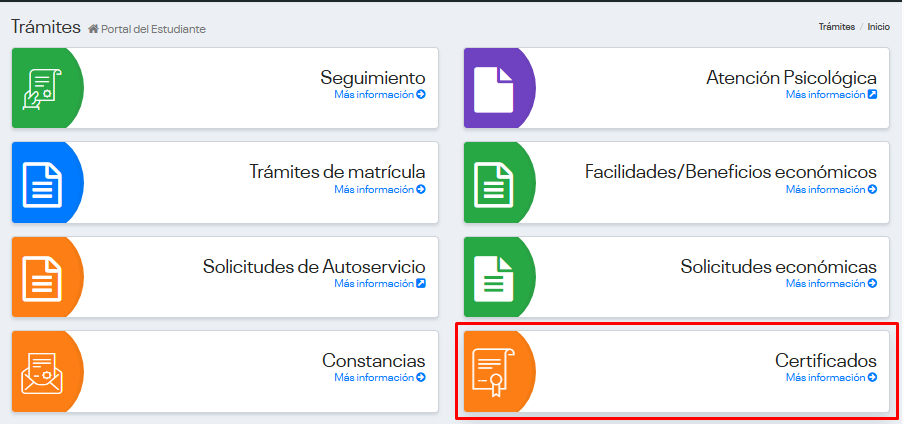Click the purple Atención Psicológica file icon
This screenshot has height=424, width=904.
(x=494, y=88)
